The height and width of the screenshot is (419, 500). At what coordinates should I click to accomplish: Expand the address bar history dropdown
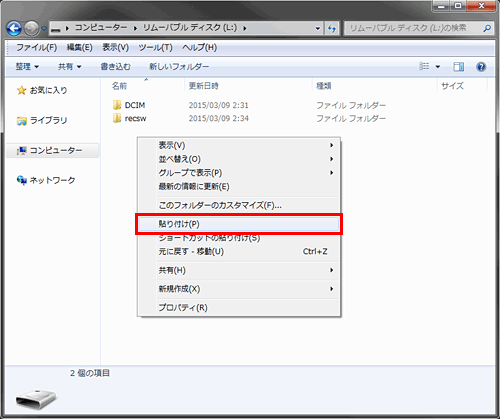coord(318,29)
